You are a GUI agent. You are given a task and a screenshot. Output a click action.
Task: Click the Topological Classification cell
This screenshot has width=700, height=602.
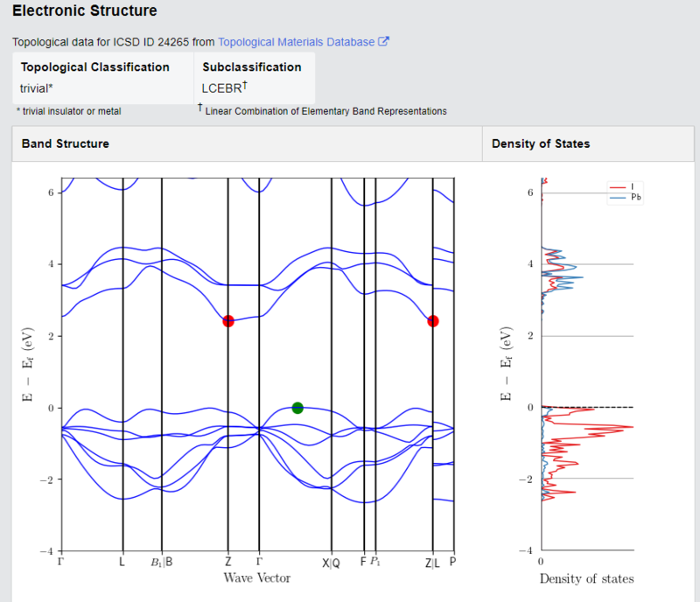(x=103, y=78)
